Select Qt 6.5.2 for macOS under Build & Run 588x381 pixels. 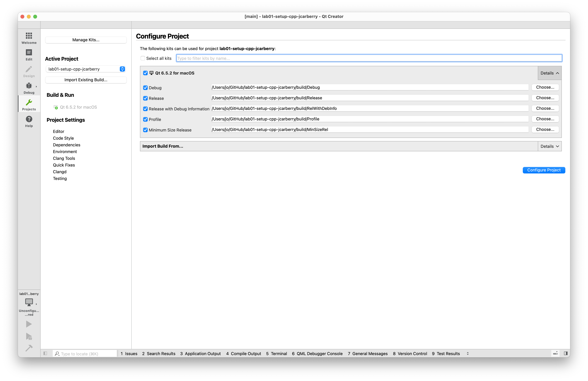(78, 107)
